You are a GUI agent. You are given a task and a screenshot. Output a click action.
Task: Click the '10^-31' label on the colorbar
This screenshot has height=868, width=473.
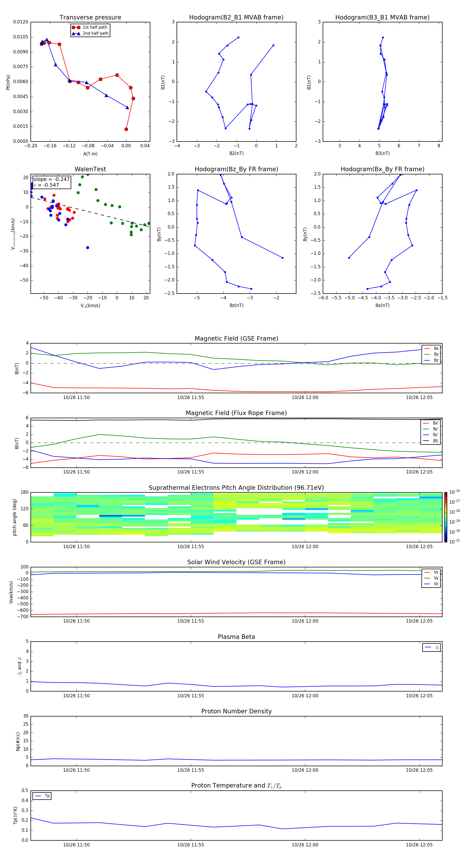(x=455, y=542)
